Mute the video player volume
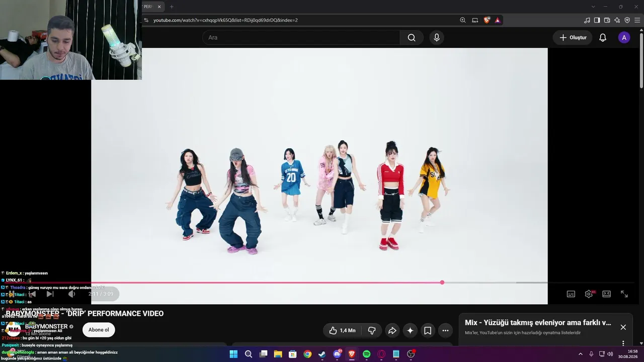 pyautogui.click(x=71, y=294)
